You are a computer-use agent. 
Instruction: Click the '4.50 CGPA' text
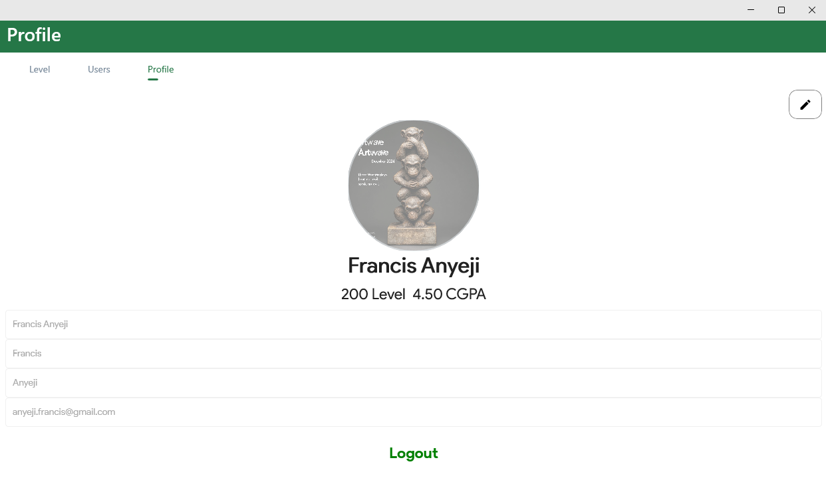click(449, 294)
